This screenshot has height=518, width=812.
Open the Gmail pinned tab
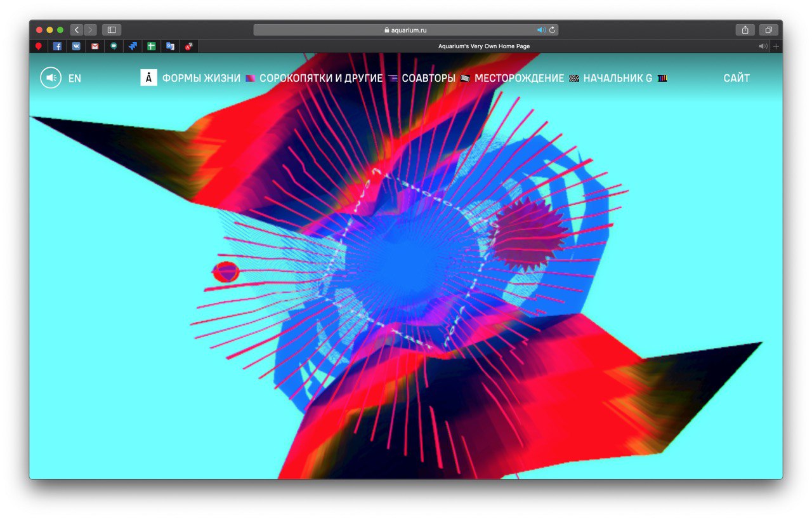(x=95, y=46)
